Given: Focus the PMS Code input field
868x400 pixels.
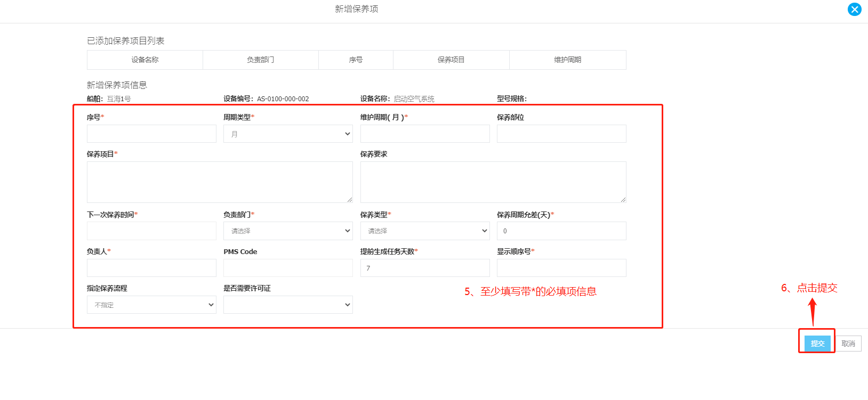Looking at the screenshot, I should (x=288, y=268).
